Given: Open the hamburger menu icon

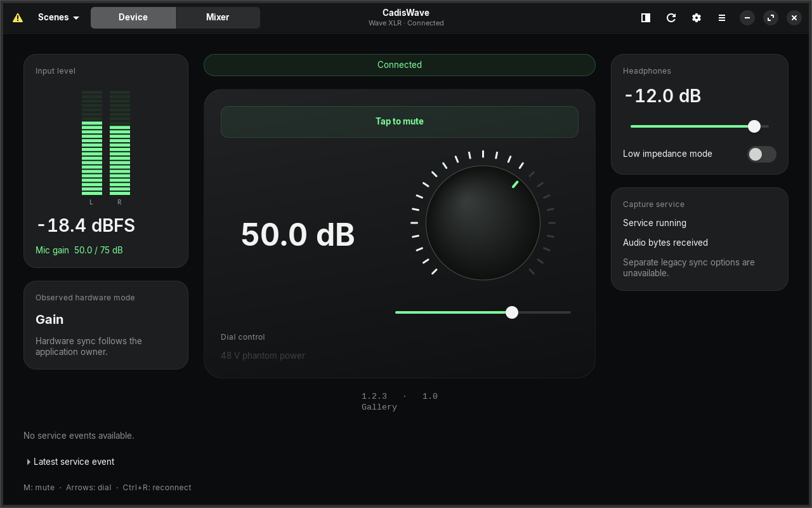Looking at the screenshot, I should [x=722, y=18].
